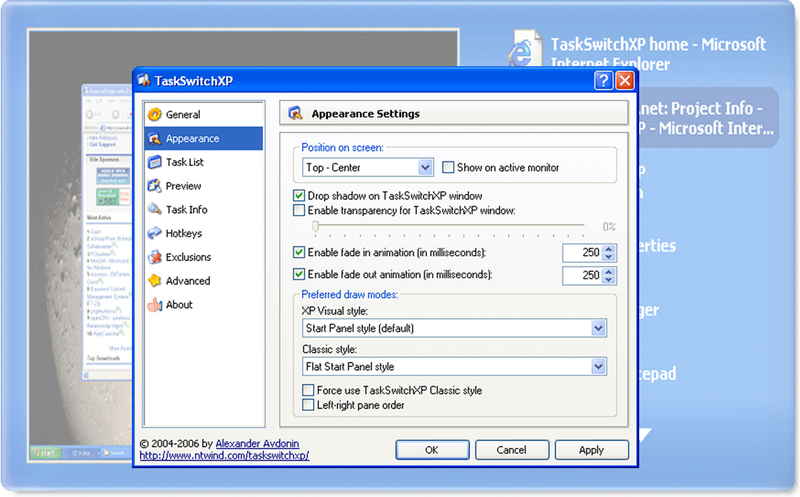Click the Cancel button

click(512, 450)
